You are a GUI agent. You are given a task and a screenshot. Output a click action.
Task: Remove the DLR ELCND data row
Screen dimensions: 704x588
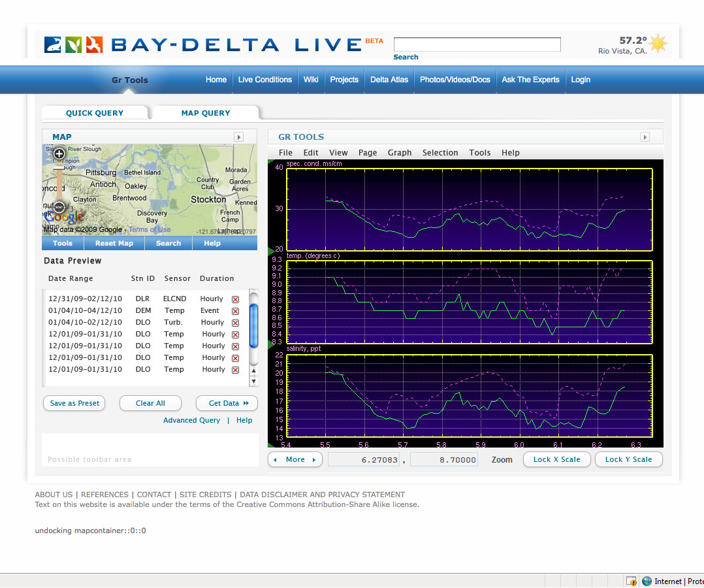[235, 299]
